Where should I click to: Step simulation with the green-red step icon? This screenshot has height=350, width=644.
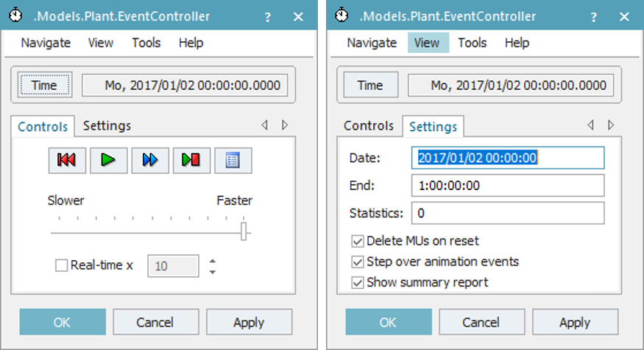click(192, 160)
